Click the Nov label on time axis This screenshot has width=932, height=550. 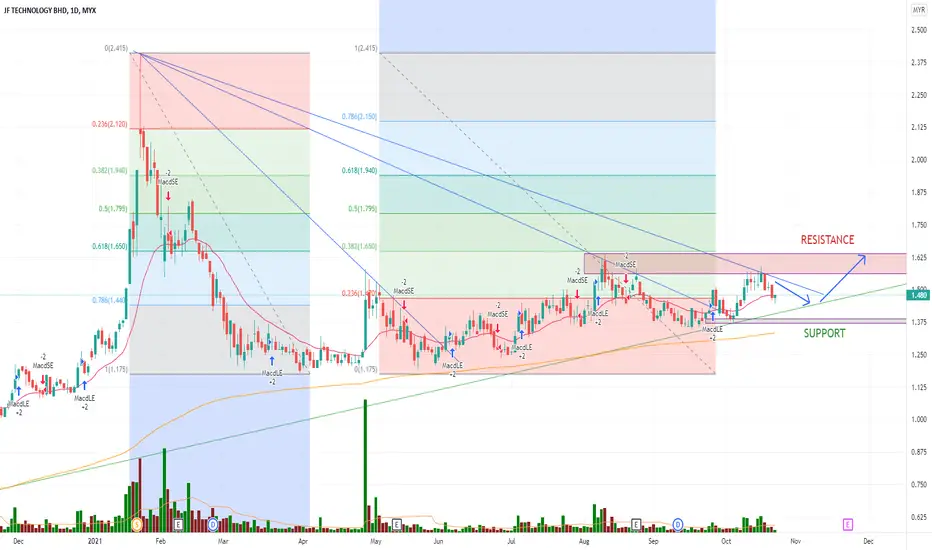(x=795, y=541)
